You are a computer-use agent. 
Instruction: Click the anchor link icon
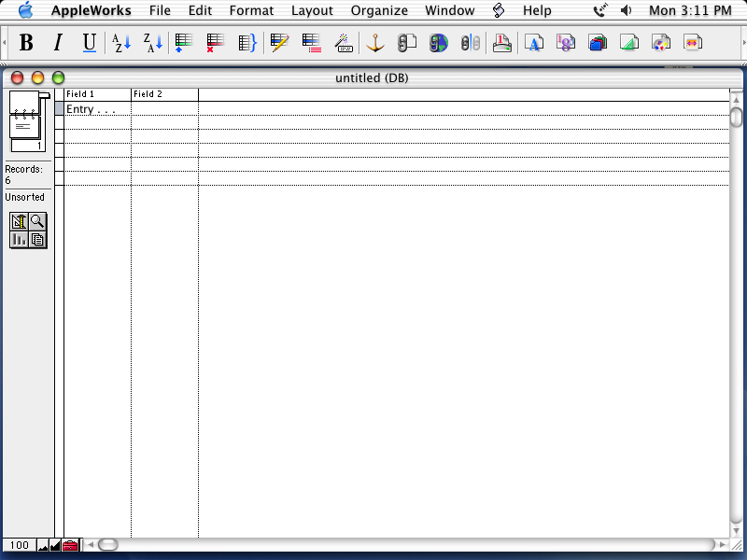click(375, 42)
